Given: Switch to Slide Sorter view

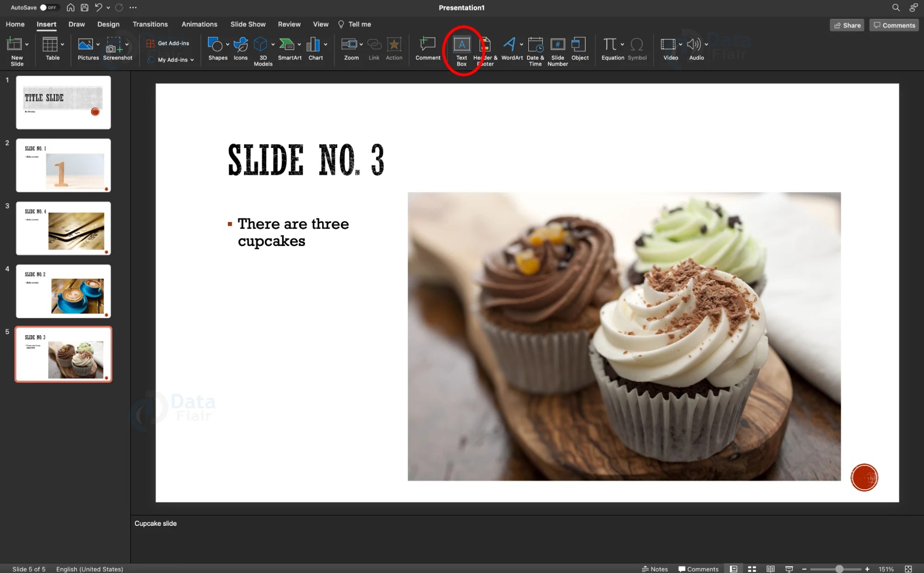Looking at the screenshot, I should (x=752, y=568).
